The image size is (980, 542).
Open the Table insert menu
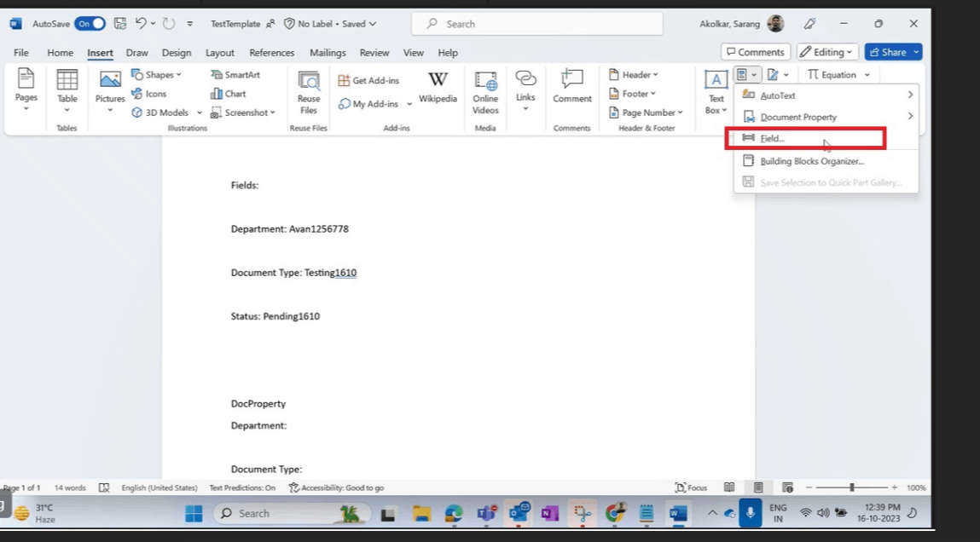tap(67, 90)
